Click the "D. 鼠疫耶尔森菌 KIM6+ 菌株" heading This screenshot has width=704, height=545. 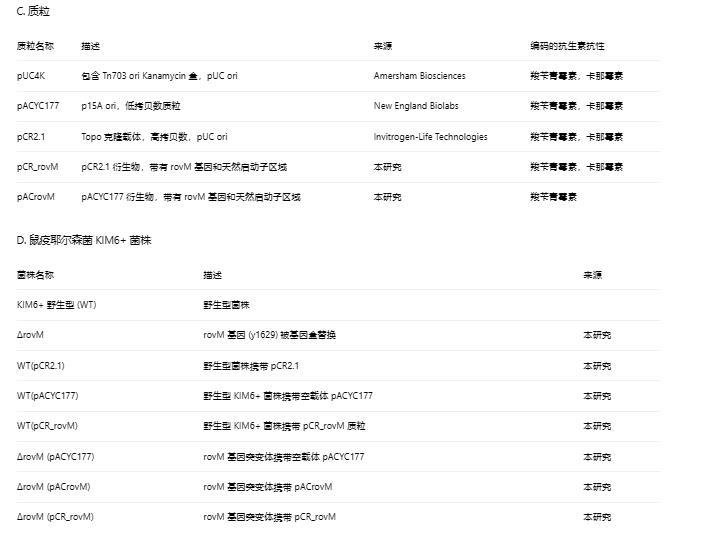(84, 241)
